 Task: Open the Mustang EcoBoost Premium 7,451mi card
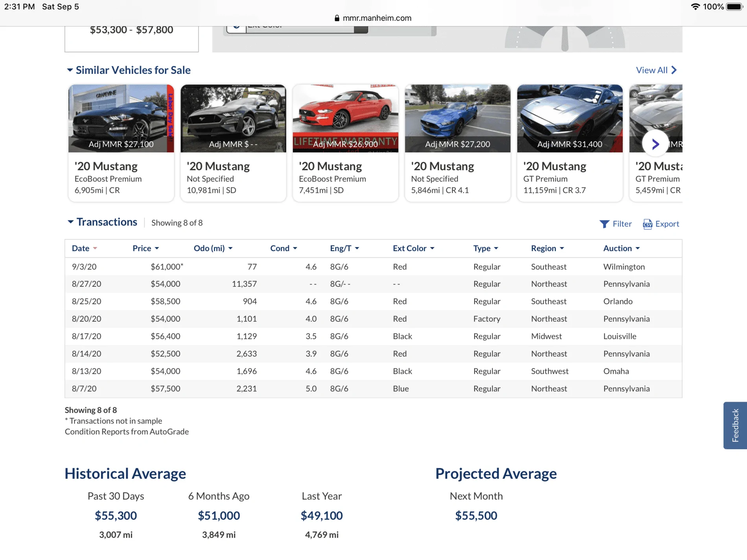click(346, 143)
